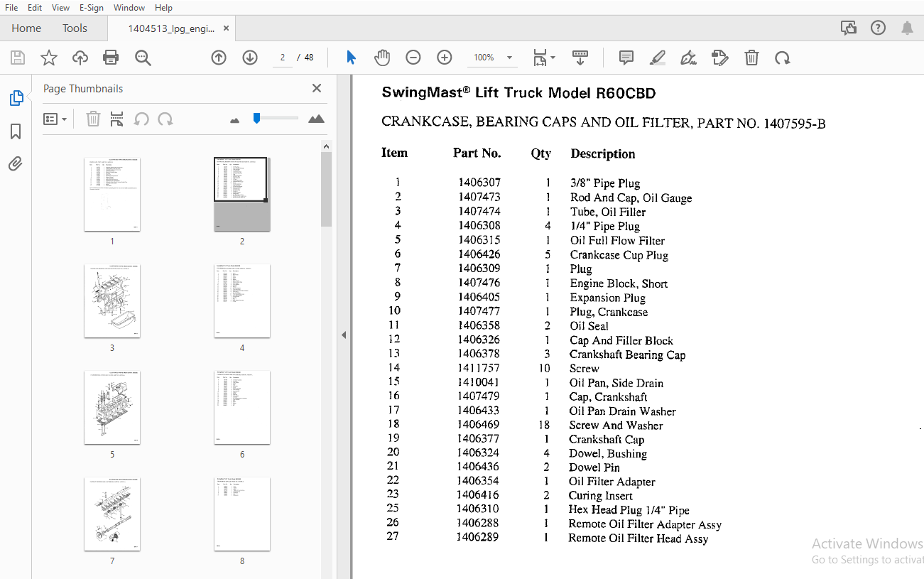Go to previous page arrow
This screenshot has height=579, width=924.
coord(219,58)
